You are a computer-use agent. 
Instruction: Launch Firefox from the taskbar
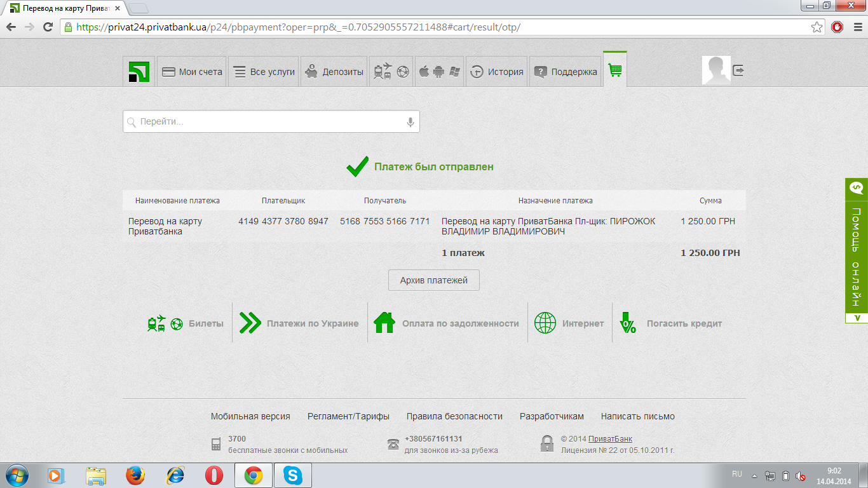coord(135,475)
